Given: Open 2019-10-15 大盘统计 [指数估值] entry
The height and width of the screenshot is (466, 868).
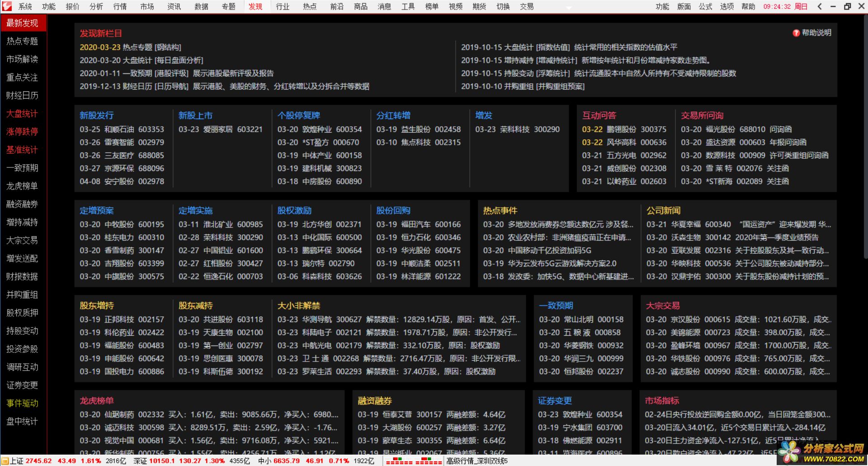Looking at the screenshot, I should [569, 47].
